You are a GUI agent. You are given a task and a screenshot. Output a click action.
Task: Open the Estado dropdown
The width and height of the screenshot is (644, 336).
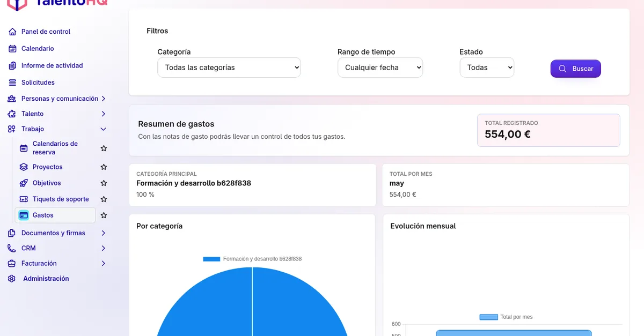[487, 68]
